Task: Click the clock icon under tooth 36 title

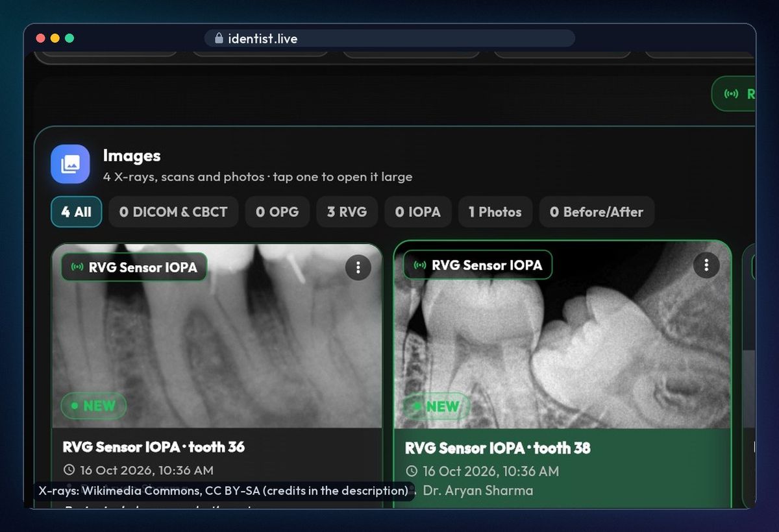Action: tap(69, 470)
